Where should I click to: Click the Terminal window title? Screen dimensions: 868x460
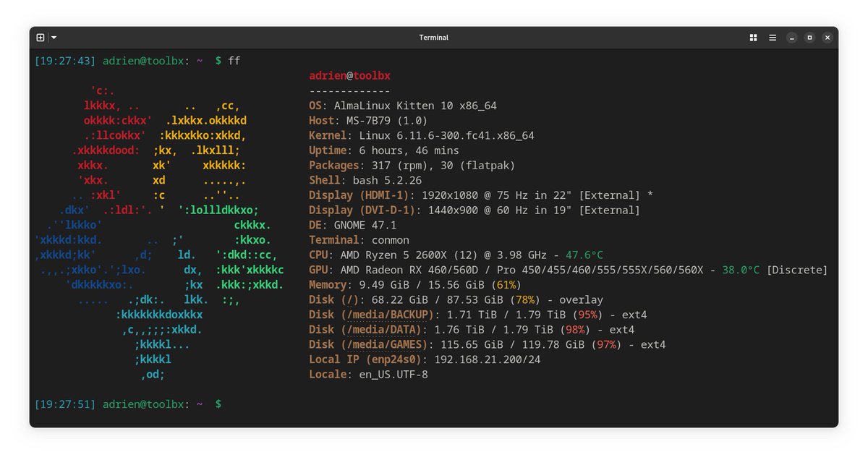(434, 38)
